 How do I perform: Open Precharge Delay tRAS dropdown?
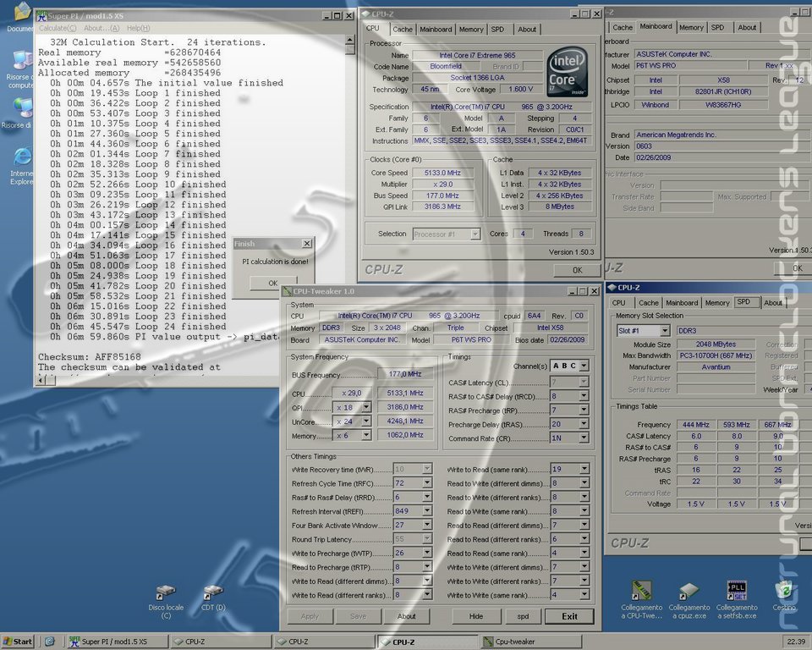pyautogui.click(x=584, y=424)
